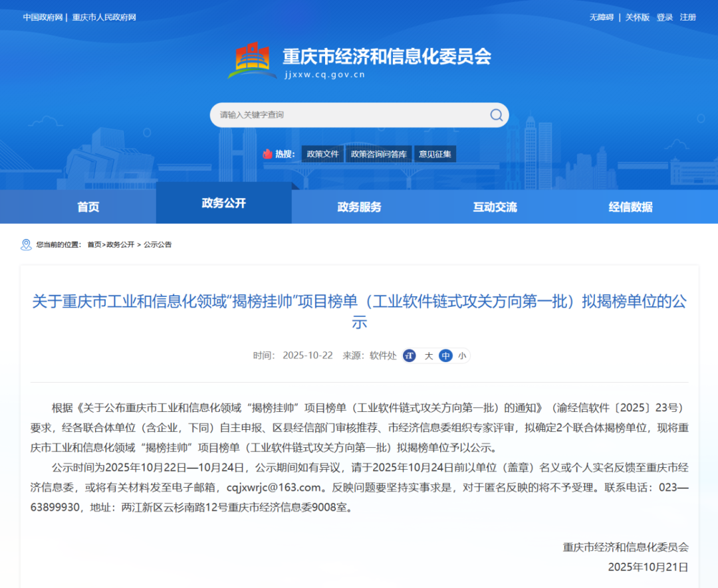Screen dimensions: 718x588
Task: Go to 政务服务 navigation tab
Action: (359, 207)
